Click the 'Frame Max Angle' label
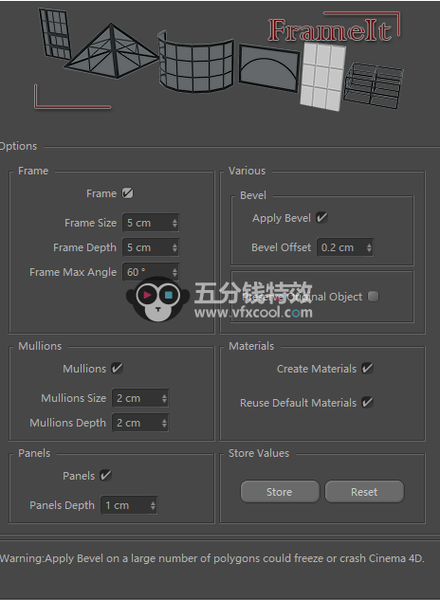 point(73,272)
